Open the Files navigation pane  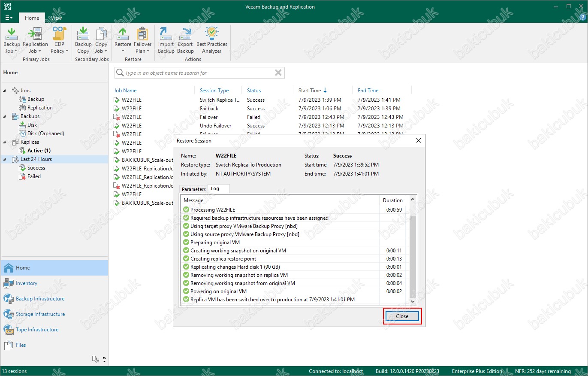pos(54,345)
